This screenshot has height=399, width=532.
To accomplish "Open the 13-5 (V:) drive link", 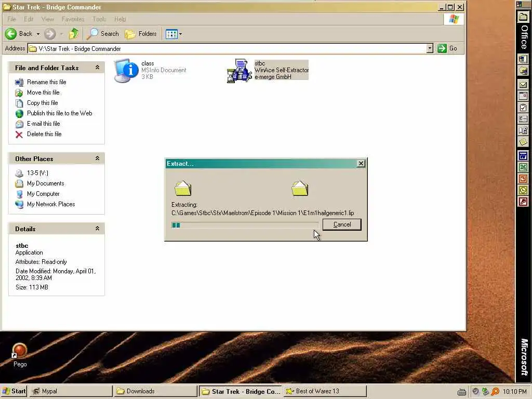I will coord(37,173).
